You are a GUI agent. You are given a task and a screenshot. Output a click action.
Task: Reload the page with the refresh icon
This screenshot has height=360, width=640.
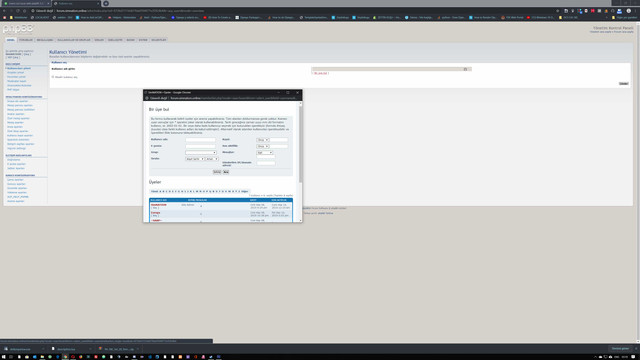tap(18, 11)
